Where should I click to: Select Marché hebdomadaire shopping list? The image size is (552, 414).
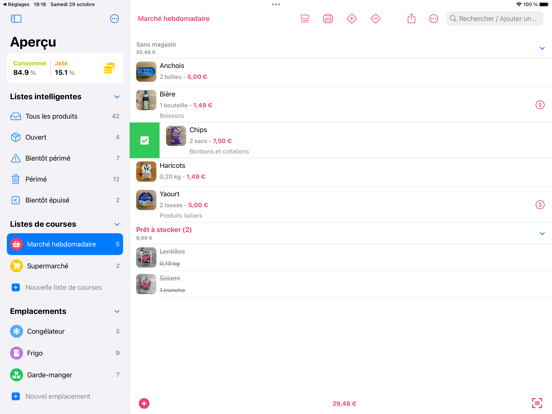point(65,244)
